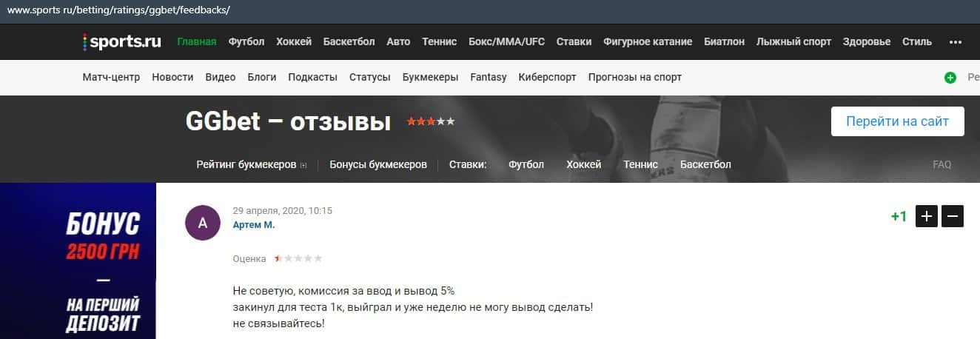Select Хоккей in the Ставки filter row
980x339 pixels.
(x=584, y=164)
